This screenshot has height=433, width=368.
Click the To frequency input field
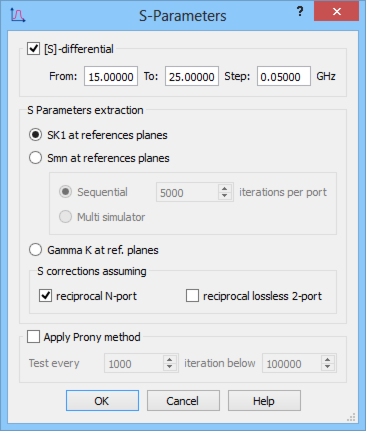click(x=192, y=76)
